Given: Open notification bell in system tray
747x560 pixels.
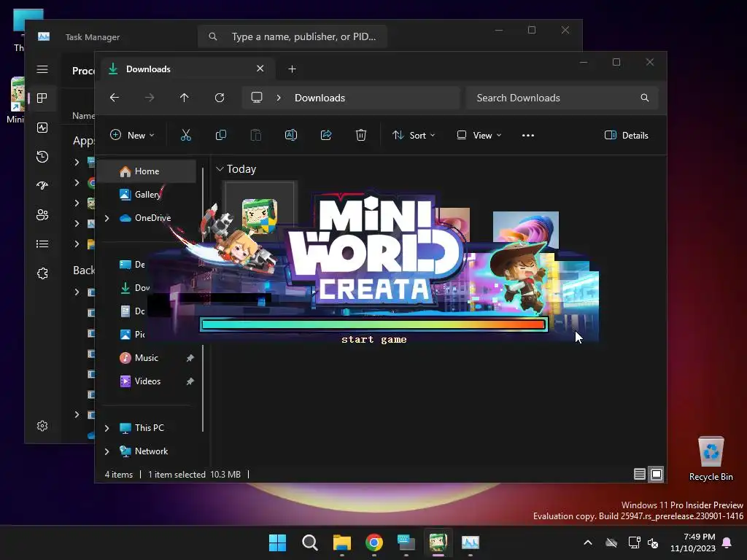Looking at the screenshot, I should click(x=727, y=542).
